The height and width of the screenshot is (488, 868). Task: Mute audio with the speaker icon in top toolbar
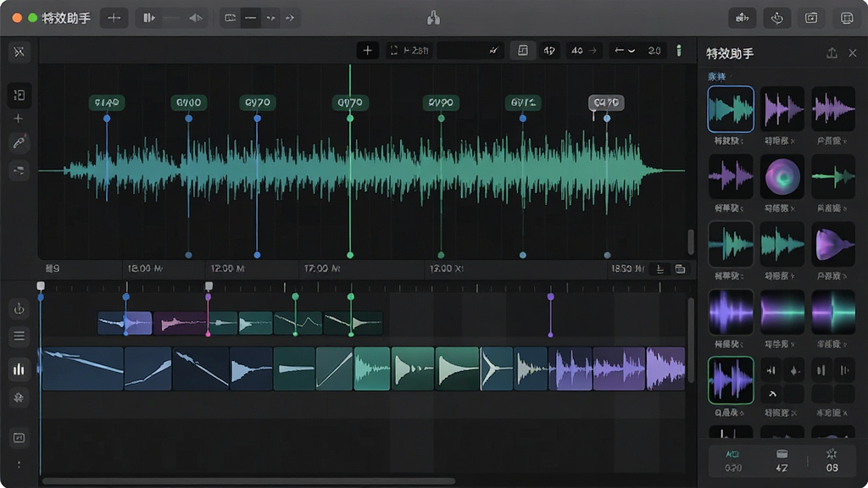(196, 18)
